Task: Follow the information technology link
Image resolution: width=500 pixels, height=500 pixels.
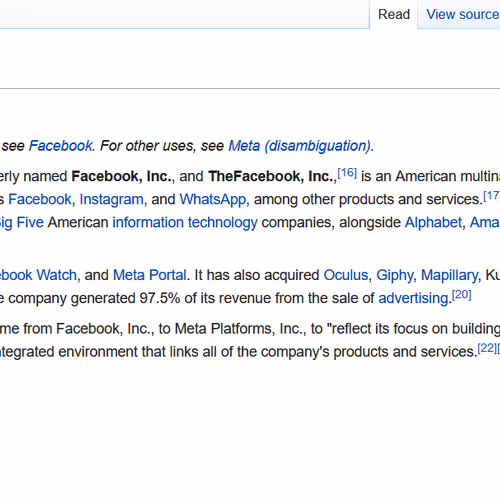Action: (x=185, y=222)
